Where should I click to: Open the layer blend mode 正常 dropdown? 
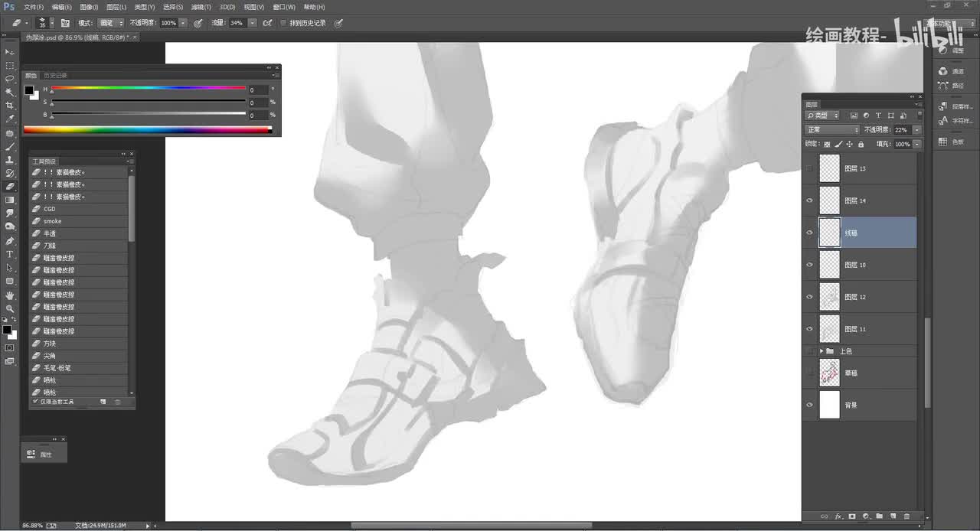point(832,130)
